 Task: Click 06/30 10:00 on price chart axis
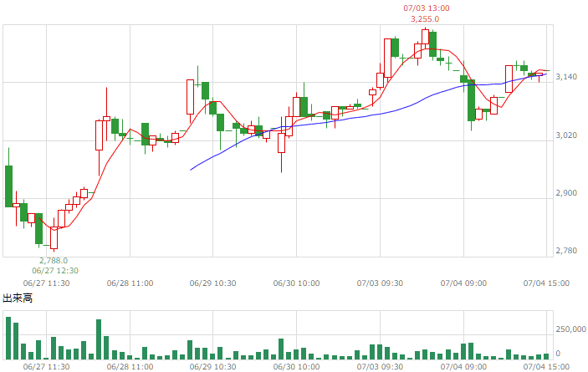(297, 283)
